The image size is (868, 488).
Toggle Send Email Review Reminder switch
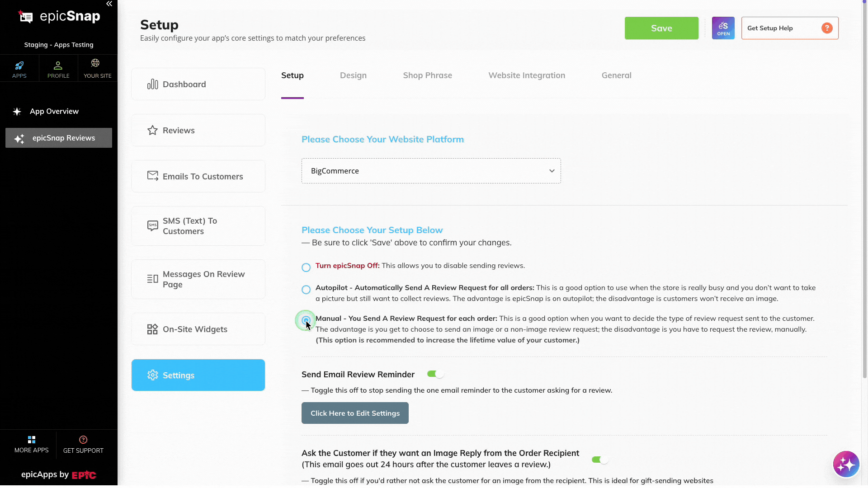tap(435, 374)
